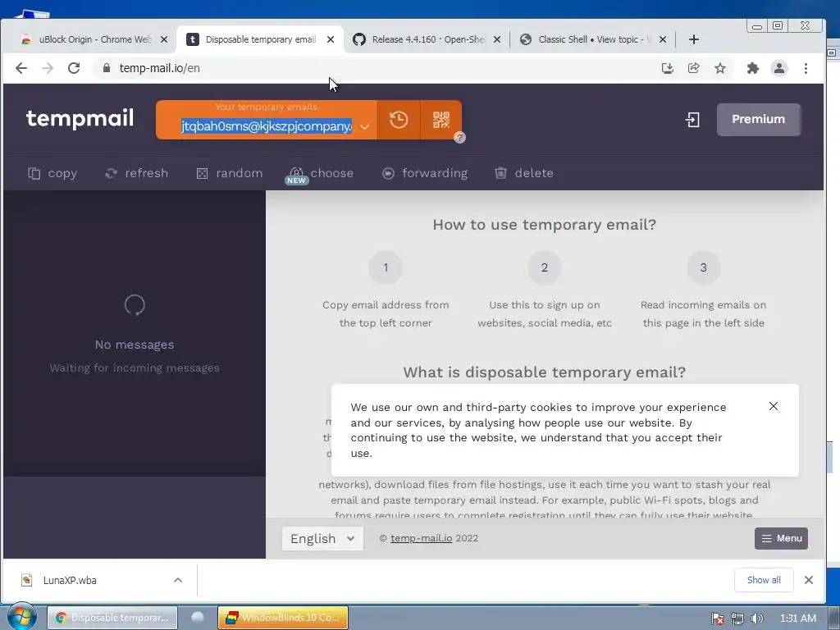Open email forwarding settings
The image size is (840, 630).
click(x=425, y=173)
